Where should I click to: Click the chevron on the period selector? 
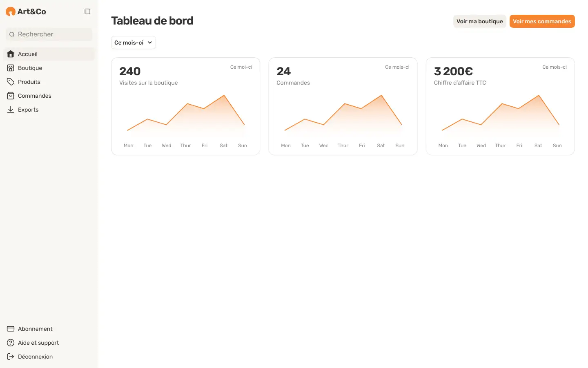150,43
